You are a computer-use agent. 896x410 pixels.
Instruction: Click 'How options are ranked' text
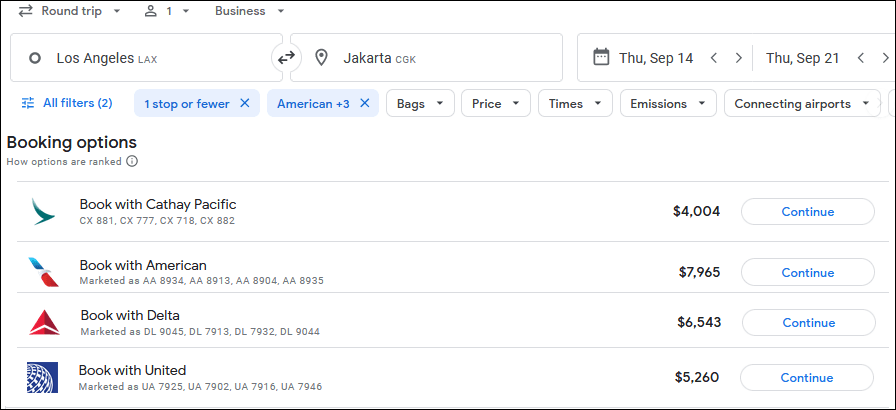click(64, 162)
